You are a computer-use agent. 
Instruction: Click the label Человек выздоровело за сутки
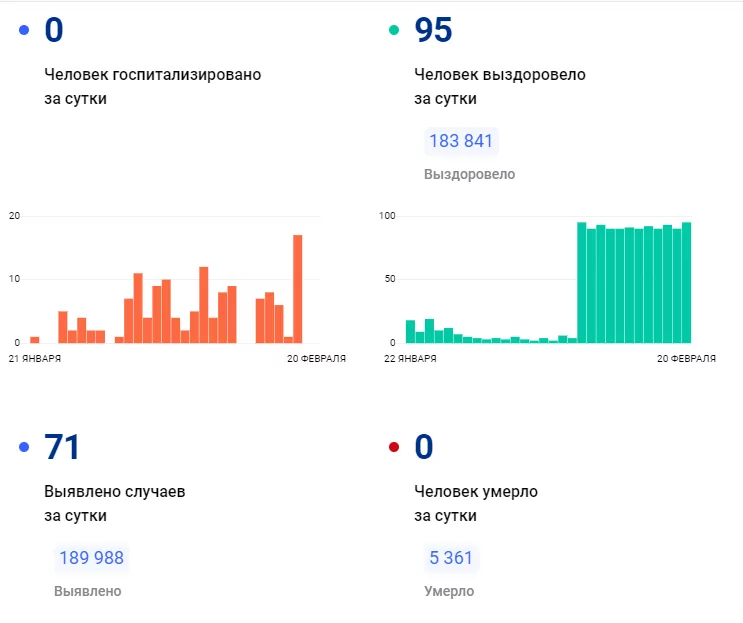[500, 86]
